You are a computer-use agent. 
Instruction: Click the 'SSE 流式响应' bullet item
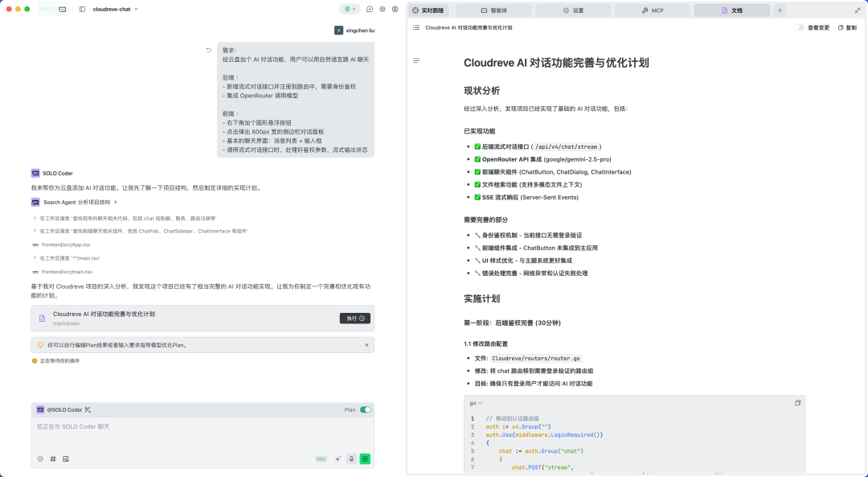point(526,197)
